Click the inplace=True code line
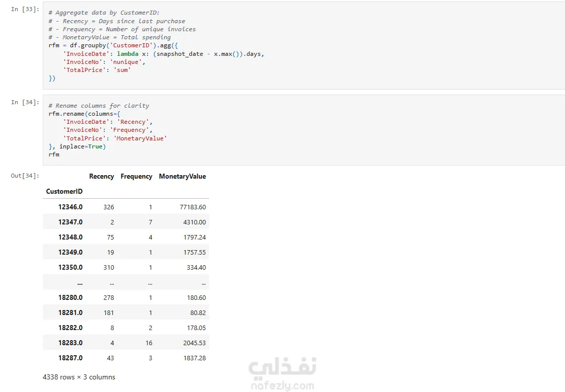Screen dimensions: 565x392 [x=77, y=146]
